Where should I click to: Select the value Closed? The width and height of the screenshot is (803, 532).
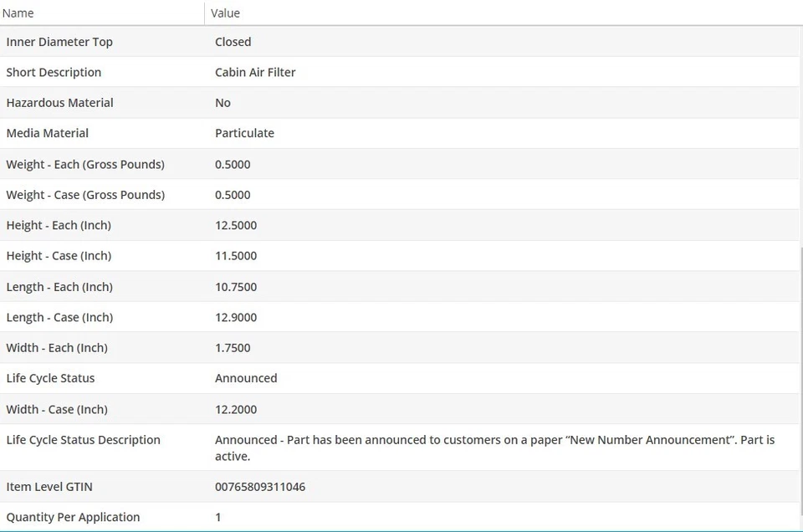click(233, 42)
